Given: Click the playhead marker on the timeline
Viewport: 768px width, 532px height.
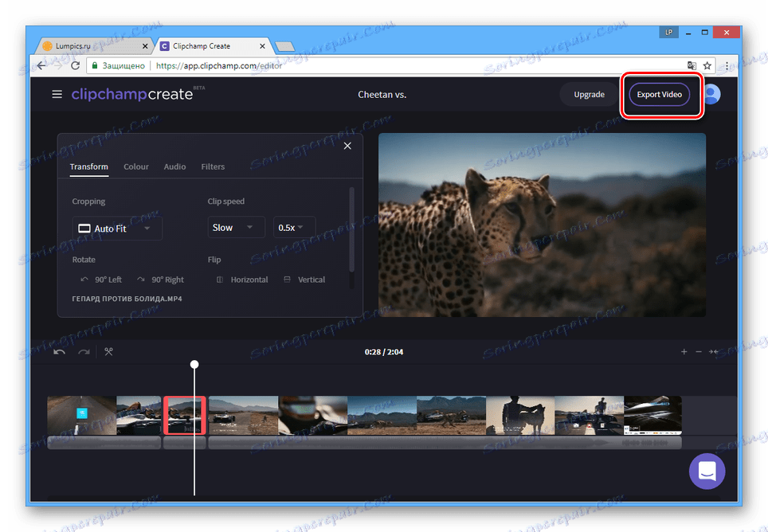Looking at the screenshot, I should [194, 364].
